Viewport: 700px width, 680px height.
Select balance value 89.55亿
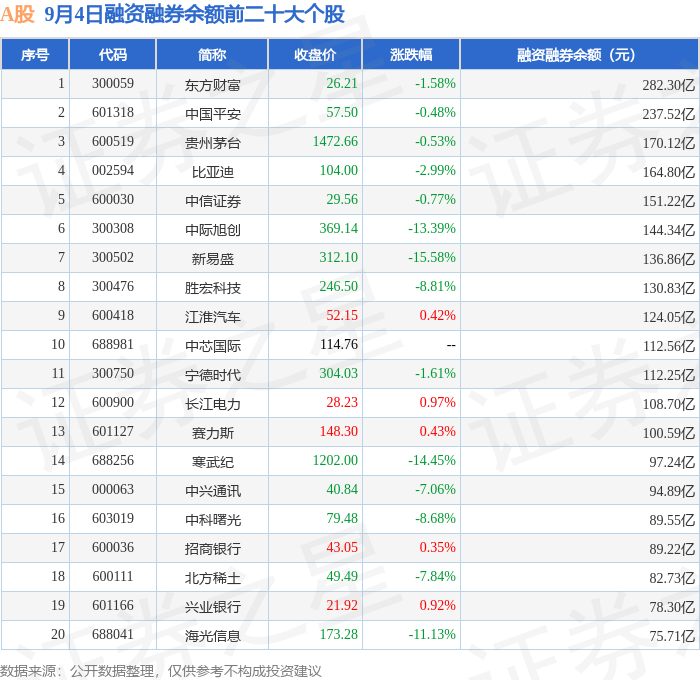(x=672, y=520)
